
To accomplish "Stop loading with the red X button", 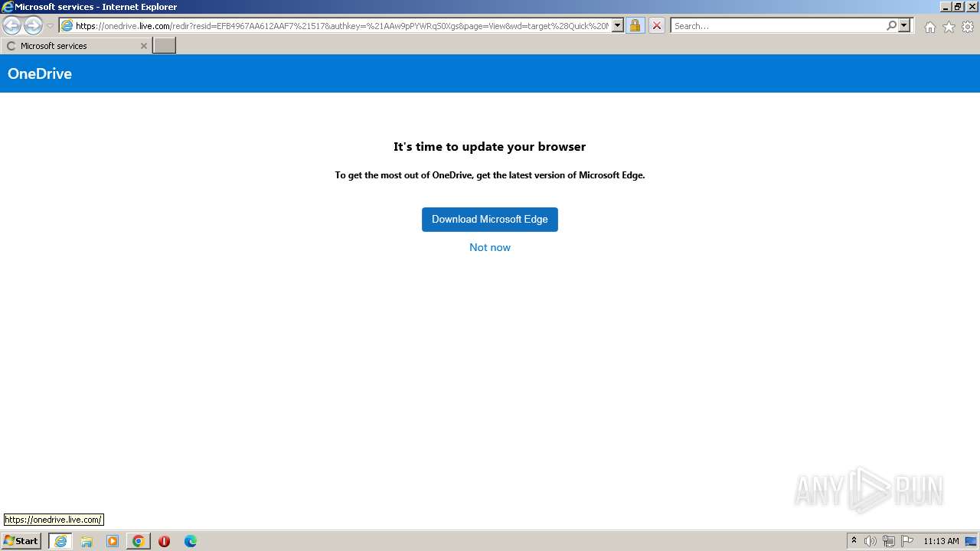I will click(656, 26).
